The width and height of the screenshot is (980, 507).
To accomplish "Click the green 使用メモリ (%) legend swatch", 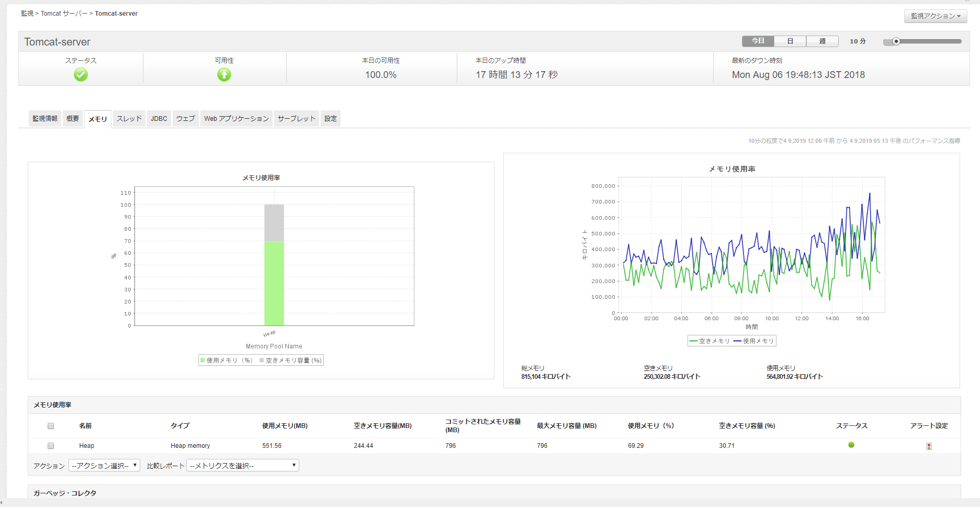I will (x=203, y=360).
